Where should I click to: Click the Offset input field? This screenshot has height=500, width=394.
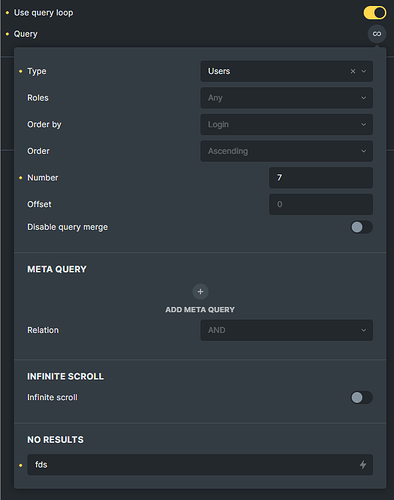pos(321,204)
